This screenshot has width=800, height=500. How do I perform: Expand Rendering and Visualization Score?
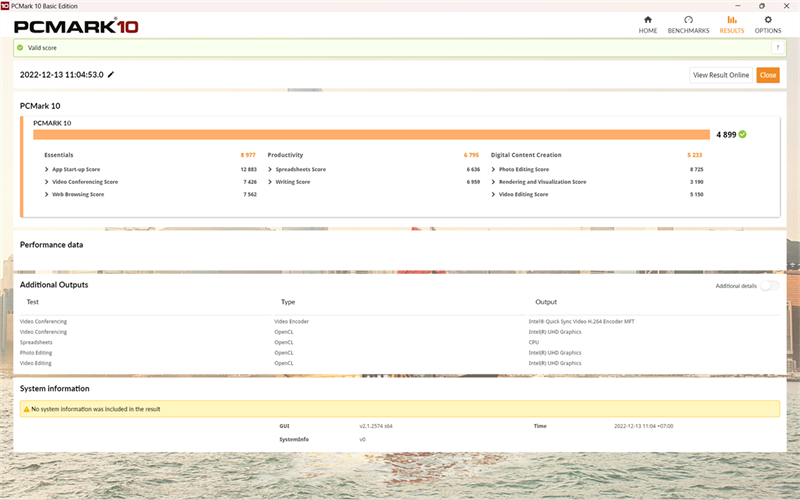pos(493,182)
